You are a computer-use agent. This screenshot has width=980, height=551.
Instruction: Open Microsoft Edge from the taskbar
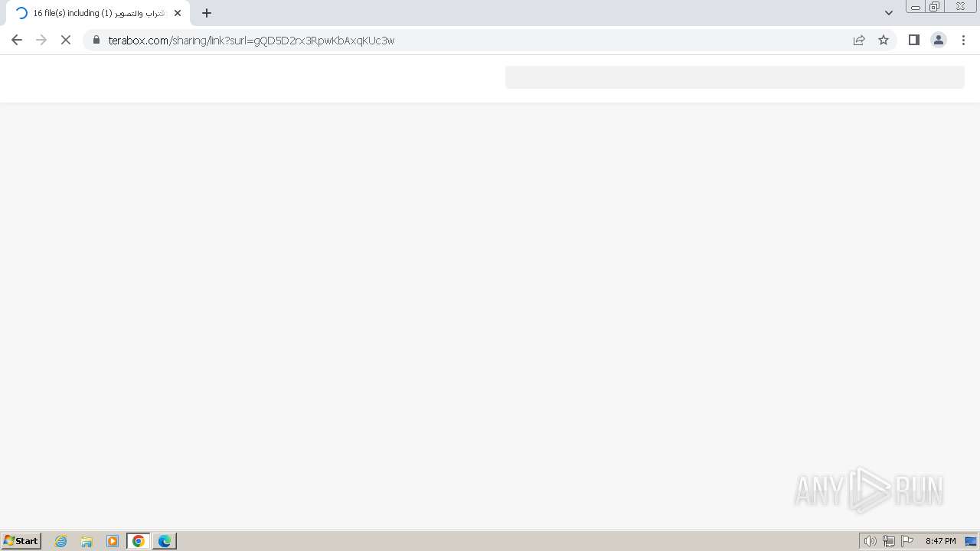click(x=165, y=541)
